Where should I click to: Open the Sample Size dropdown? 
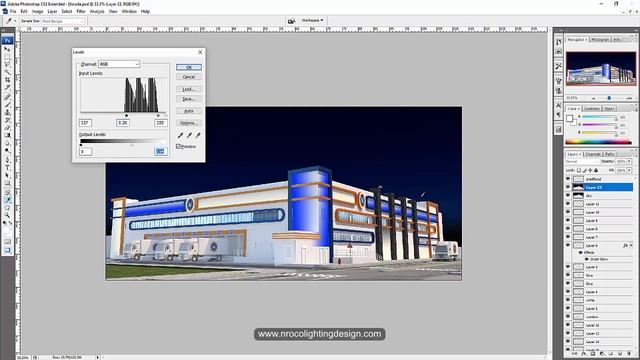point(63,21)
